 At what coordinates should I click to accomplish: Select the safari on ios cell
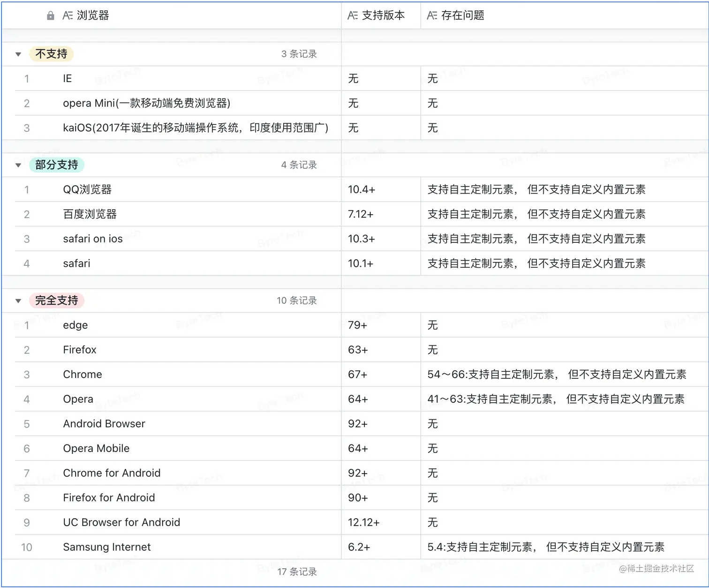click(178, 239)
